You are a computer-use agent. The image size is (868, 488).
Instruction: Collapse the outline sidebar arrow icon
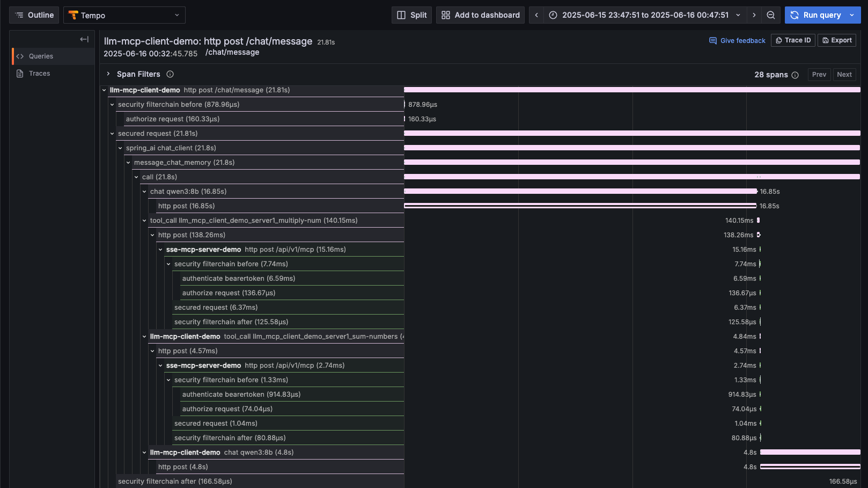click(84, 39)
